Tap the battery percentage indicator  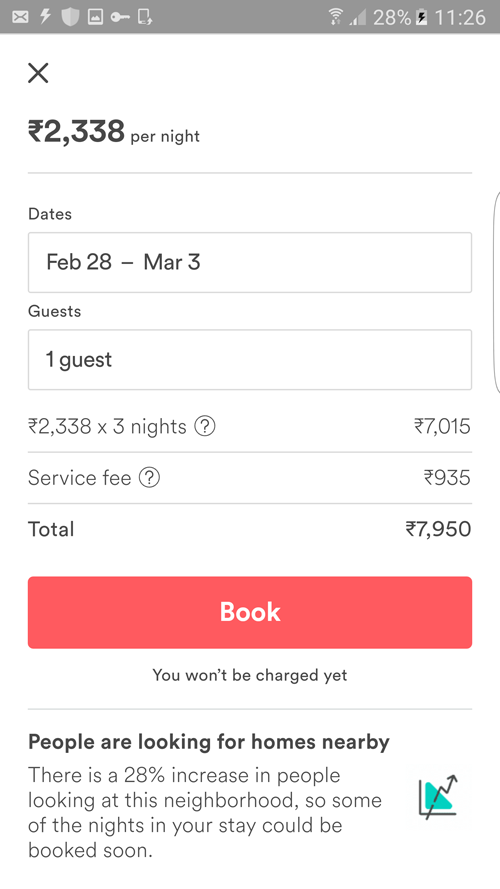click(x=392, y=18)
